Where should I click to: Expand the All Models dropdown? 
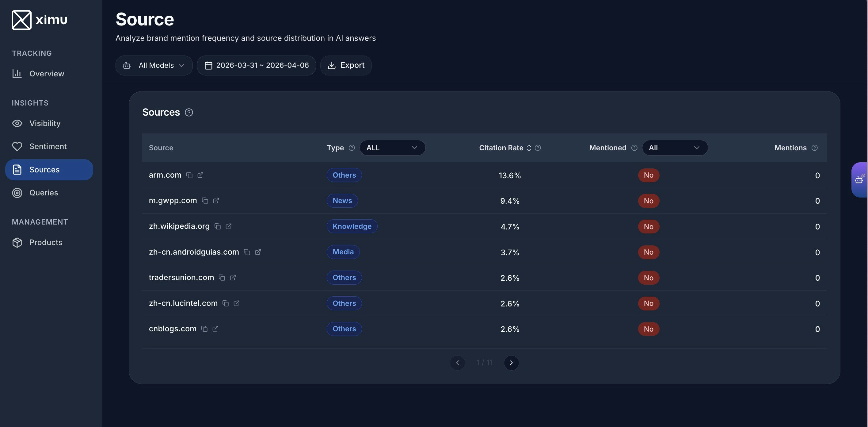(x=154, y=65)
